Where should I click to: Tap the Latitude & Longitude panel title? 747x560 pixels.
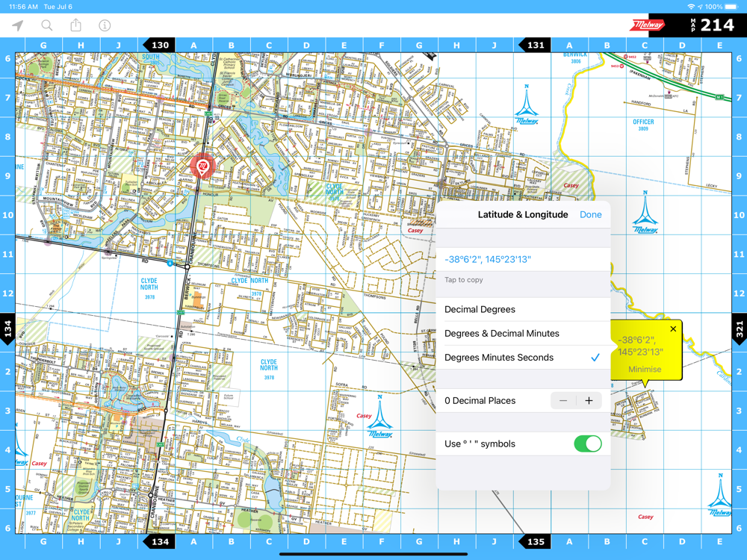click(x=523, y=215)
